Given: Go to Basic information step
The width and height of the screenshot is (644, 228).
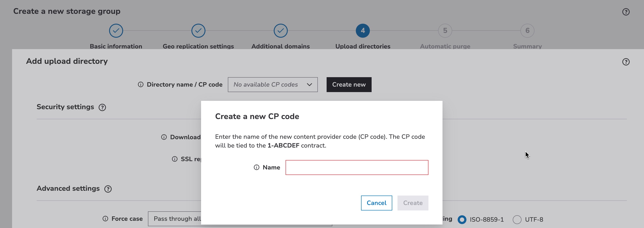Looking at the screenshot, I should [116, 31].
